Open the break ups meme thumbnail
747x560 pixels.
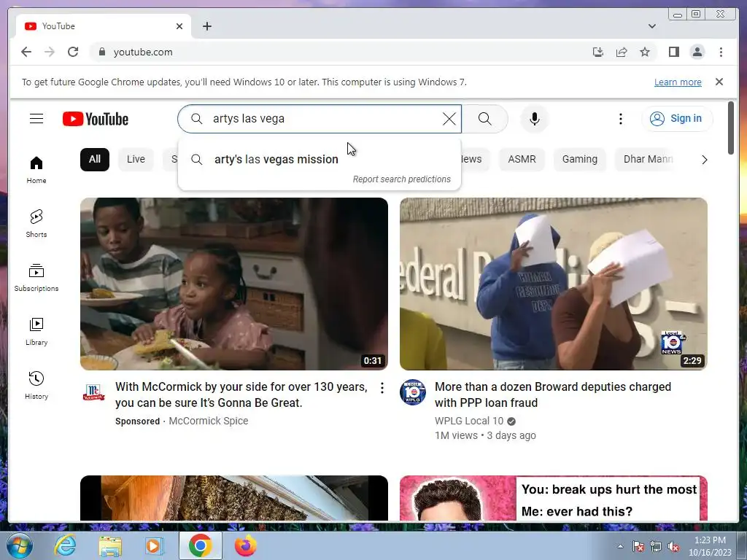coord(554,498)
